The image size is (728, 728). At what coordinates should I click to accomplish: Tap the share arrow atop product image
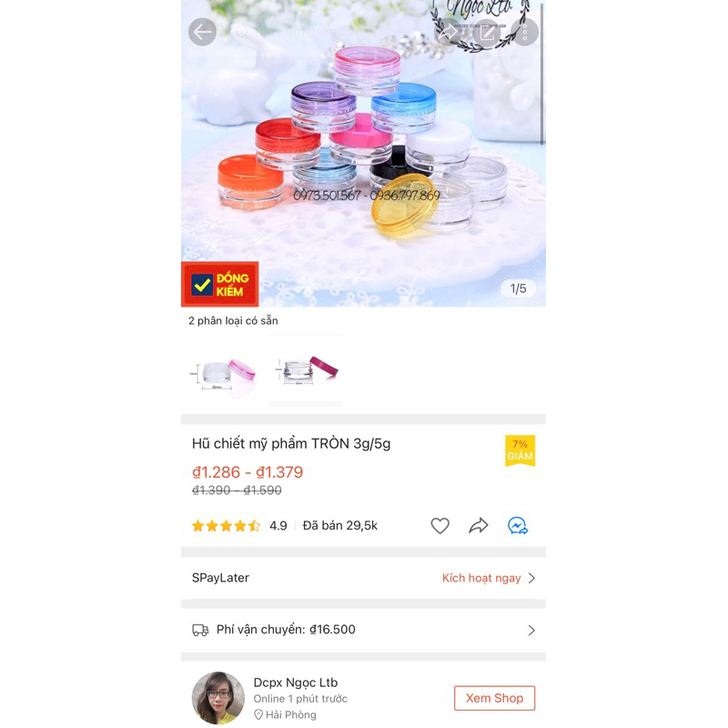pos(448,32)
